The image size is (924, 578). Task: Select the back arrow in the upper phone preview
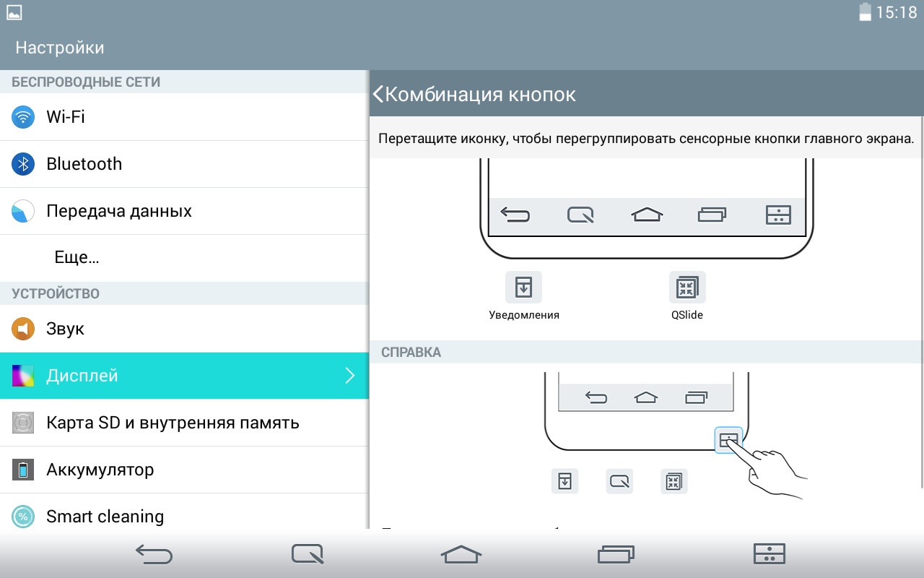(x=515, y=215)
